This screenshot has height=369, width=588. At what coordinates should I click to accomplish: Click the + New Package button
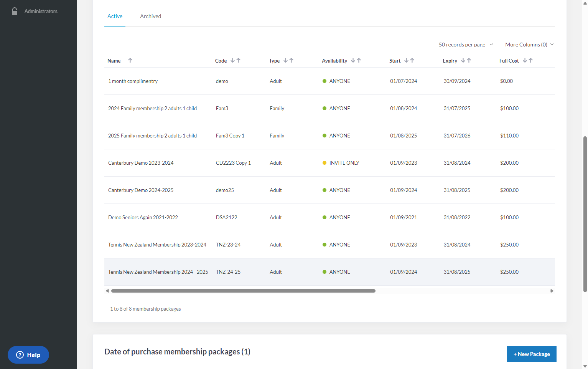[532, 354]
